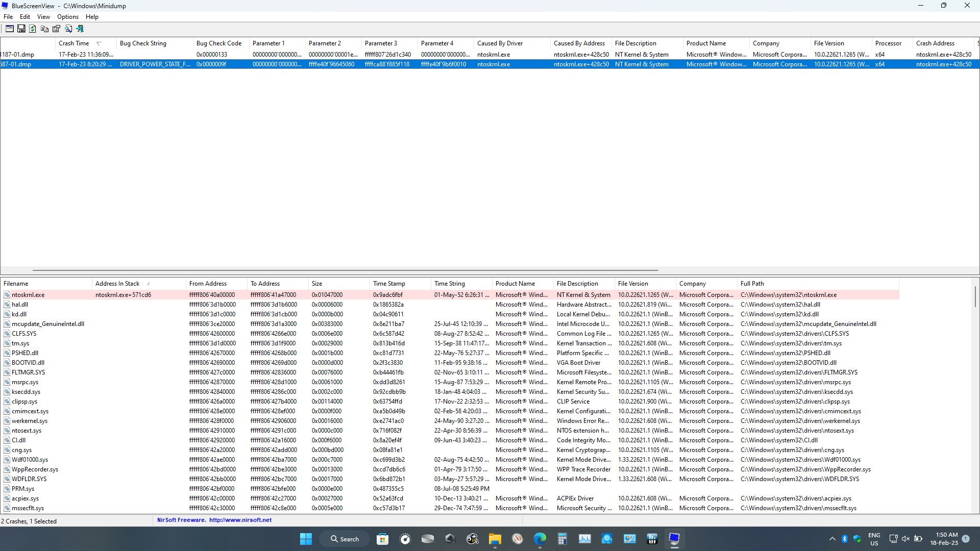Click the Find magnifier icon
The image size is (980, 551).
point(68,29)
